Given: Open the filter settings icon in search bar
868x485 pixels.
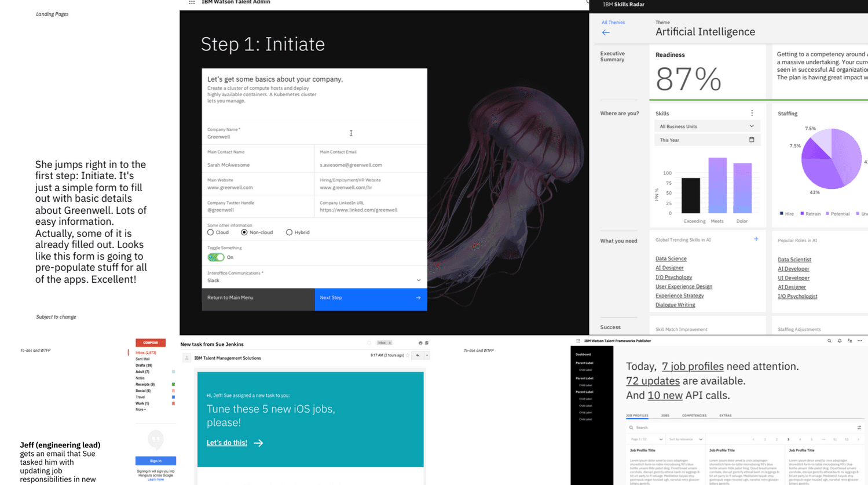Looking at the screenshot, I should [x=859, y=428].
